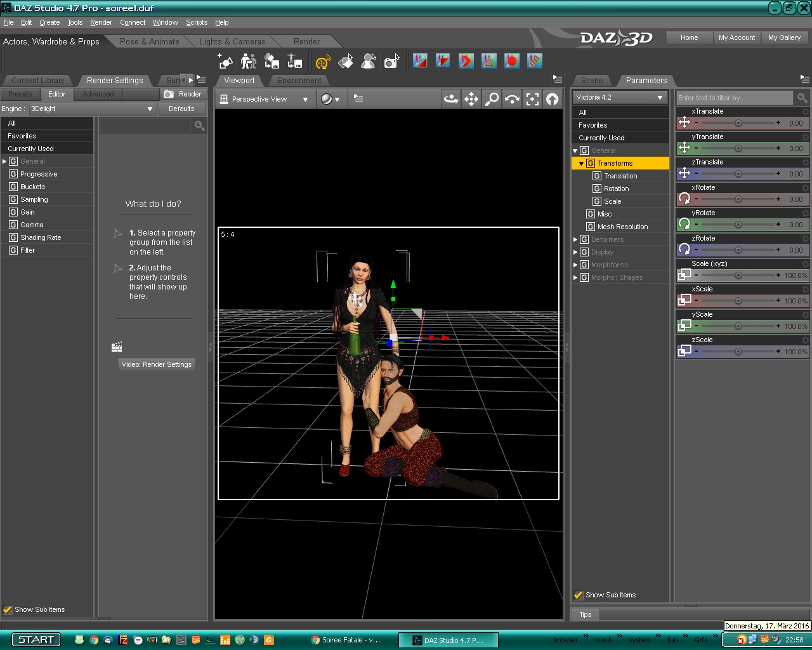812x650 pixels.
Task: Switch to Soiree Fatale browser window on taskbar
Action: [x=346, y=640]
